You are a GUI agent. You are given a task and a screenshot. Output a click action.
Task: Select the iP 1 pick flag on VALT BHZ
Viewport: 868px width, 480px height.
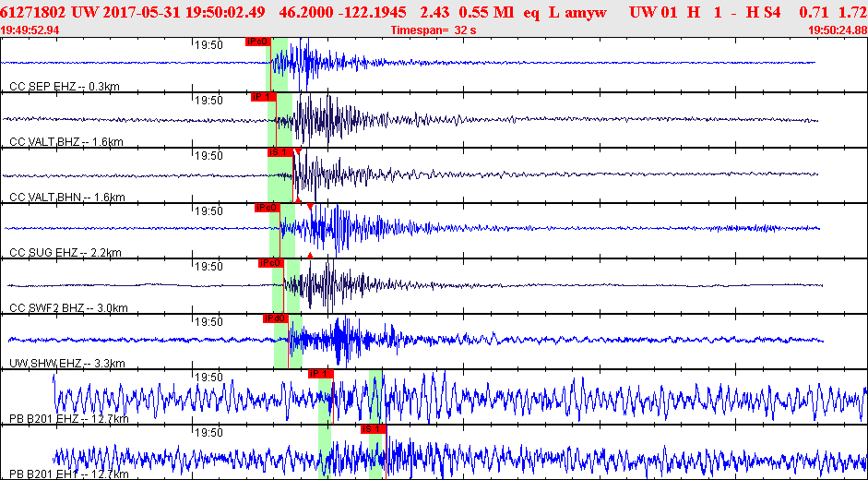(x=263, y=97)
